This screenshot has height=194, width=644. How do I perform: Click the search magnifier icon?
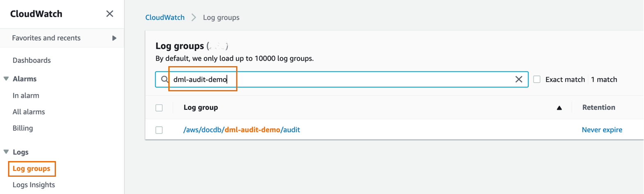click(165, 79)
